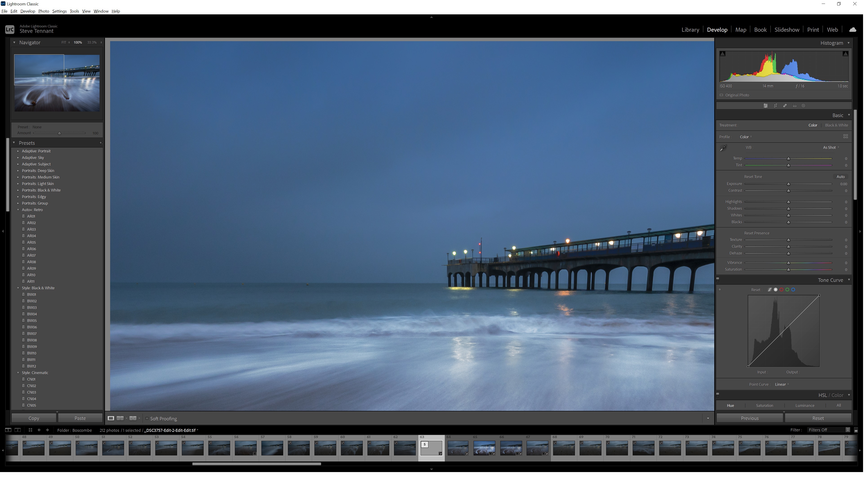Select the Basic adjustments Edit icon

coord(766,105)
